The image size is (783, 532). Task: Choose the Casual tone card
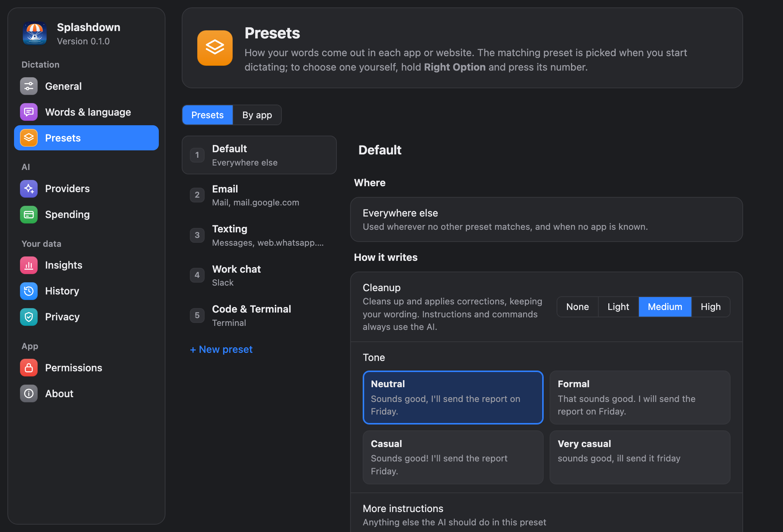coord(453,457)
